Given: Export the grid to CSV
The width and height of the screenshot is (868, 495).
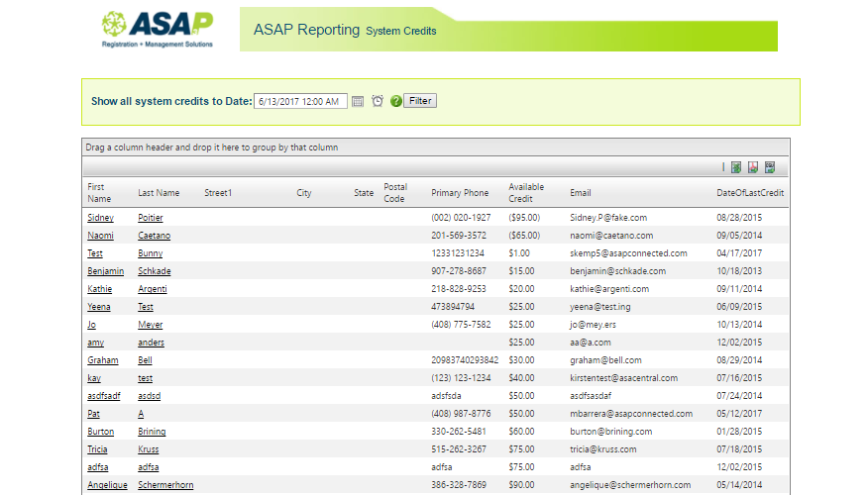Looking at the screenshot, I should click(770, 167).
